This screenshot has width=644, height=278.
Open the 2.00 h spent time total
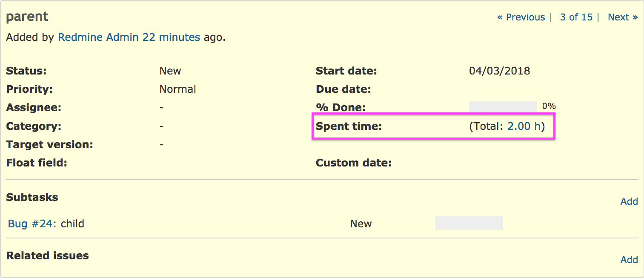(x=524, y=126)
